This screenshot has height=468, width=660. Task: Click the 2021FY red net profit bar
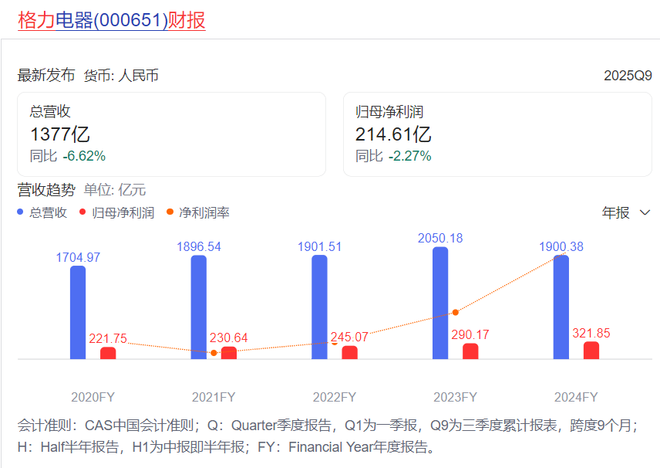point(229,353)
